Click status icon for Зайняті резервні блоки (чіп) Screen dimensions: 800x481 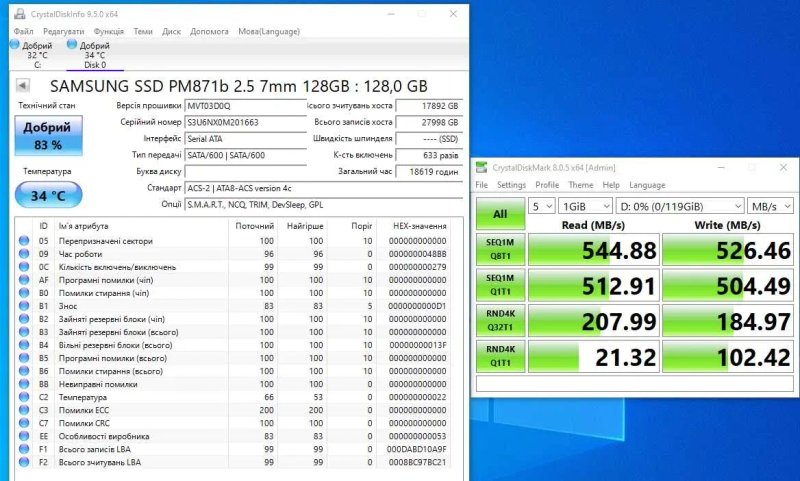(x=23, y=319)
